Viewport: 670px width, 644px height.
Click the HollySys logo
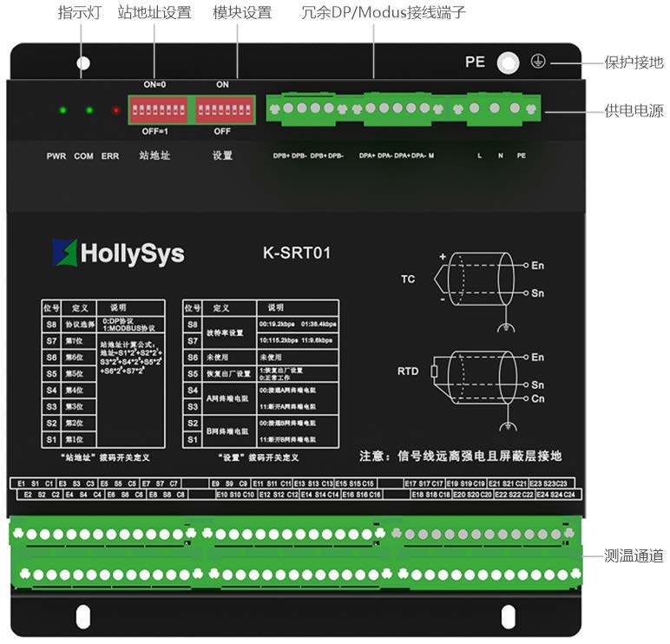(x=119, y=253)
